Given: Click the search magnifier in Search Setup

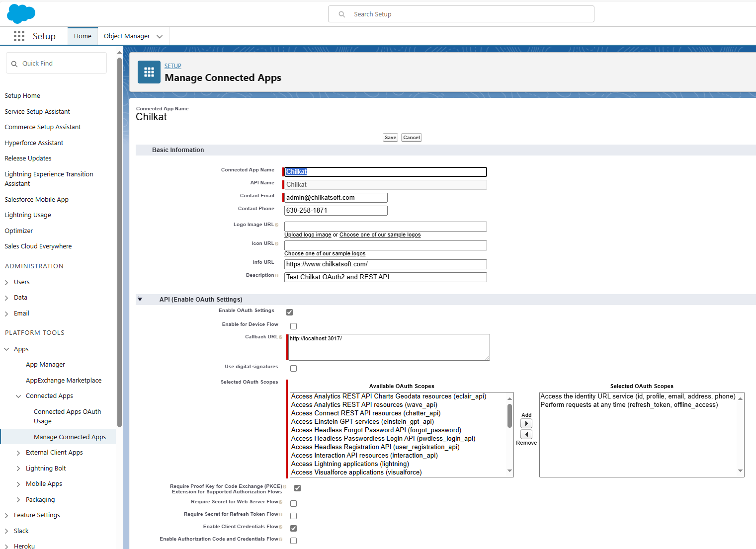Looking at the screenshot, I should coord(342,14).
